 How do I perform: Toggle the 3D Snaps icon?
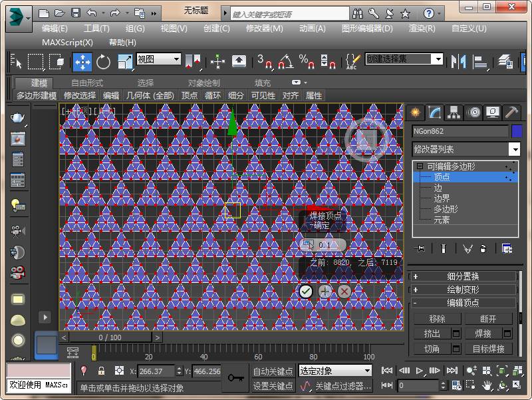[264, 62]
